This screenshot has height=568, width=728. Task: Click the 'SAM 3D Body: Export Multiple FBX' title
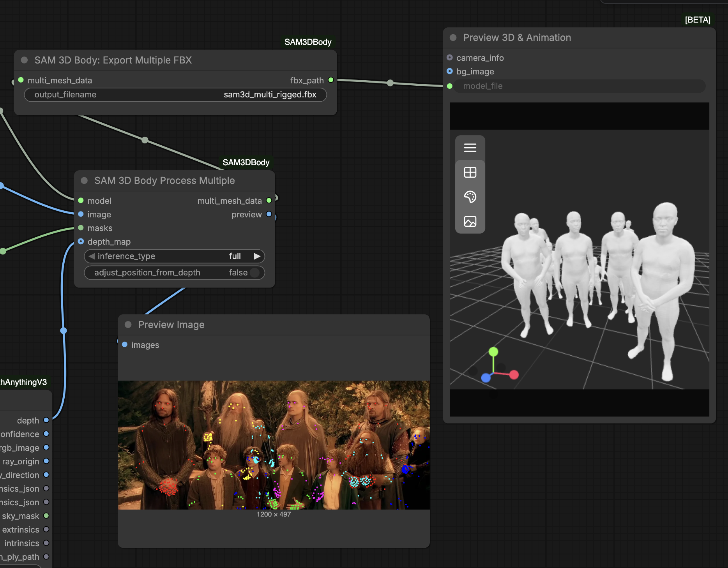(x=113, y=60)
